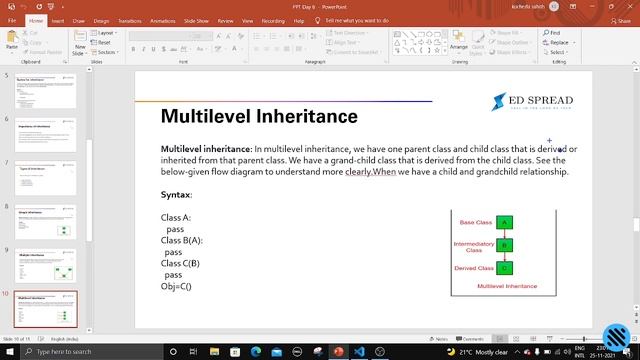Click the Type here to search box
The image size is (640, 360).
92,351
